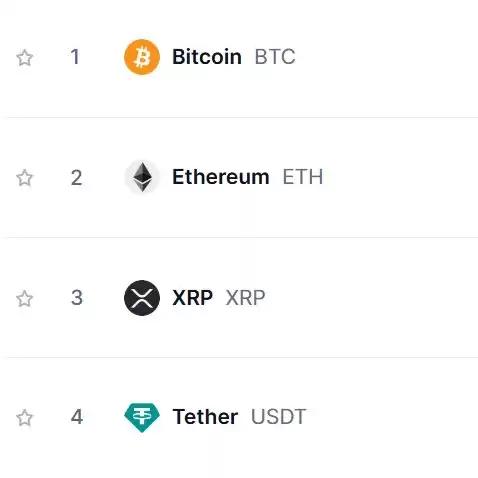This screenshot has width=478, height=478.
Task: Select rank number 2 in the list
Action: (x=76, y=178)
